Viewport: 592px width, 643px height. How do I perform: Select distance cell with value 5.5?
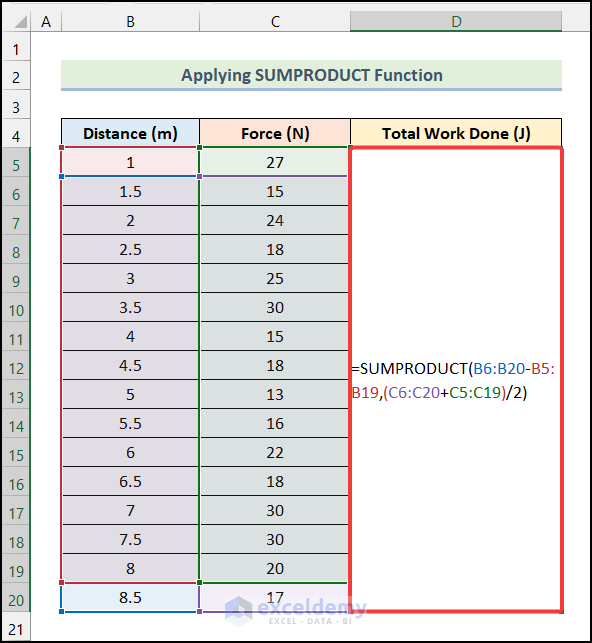(130, 423)
